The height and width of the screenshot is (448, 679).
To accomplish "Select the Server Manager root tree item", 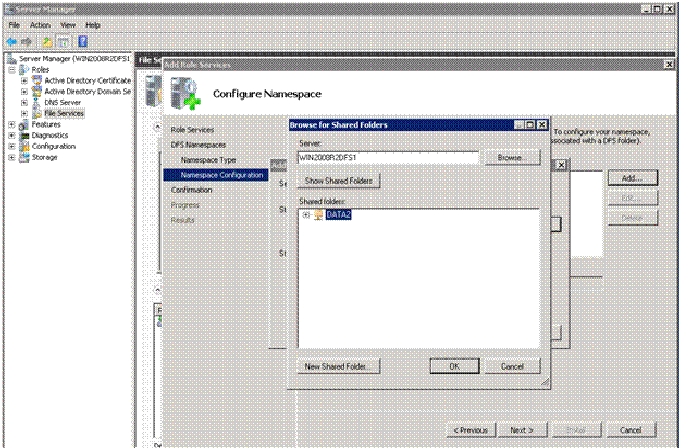I will point(74,58).
